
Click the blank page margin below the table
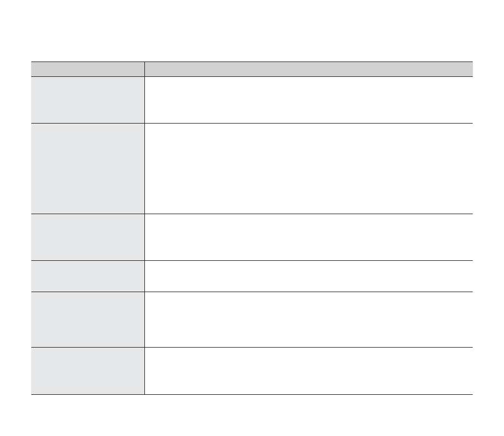click(x=252, y=416)
